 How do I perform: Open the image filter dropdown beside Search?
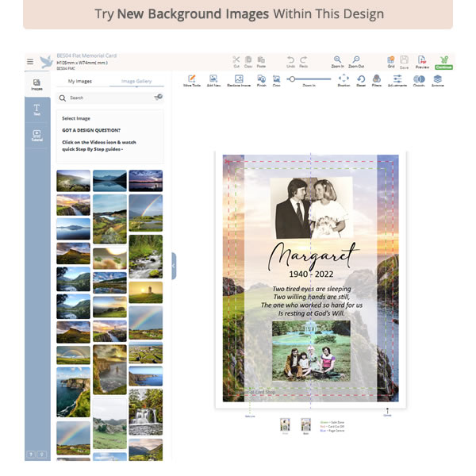point(158,98)
